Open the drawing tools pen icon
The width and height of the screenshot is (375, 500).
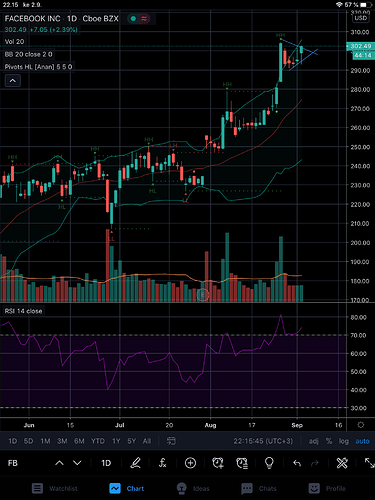(135, 463)
